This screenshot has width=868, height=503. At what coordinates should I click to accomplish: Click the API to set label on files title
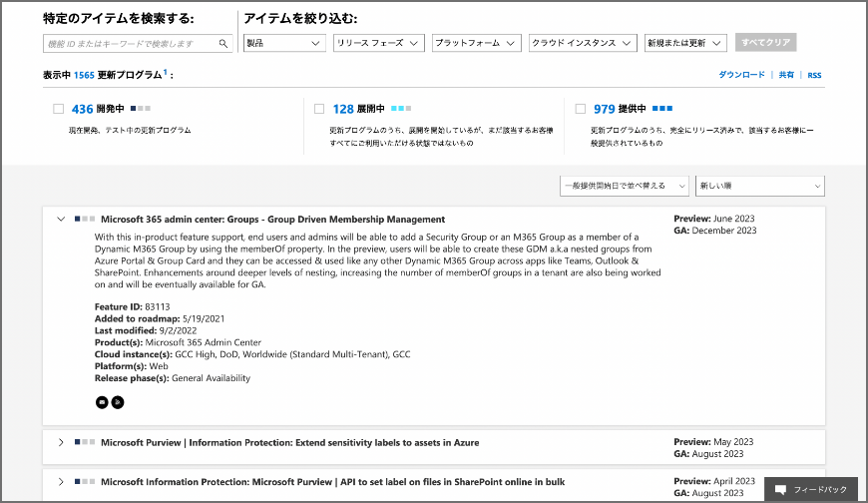[332, 482]
